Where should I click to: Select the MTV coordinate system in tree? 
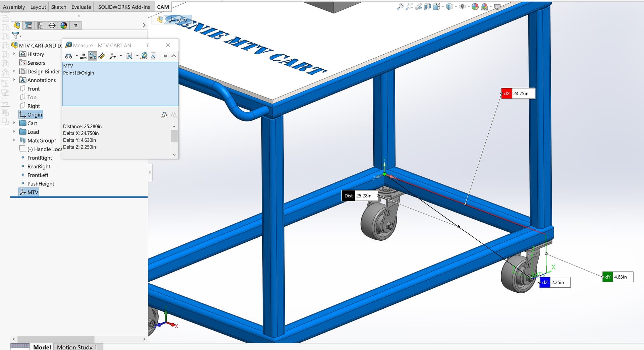(29, 192)
